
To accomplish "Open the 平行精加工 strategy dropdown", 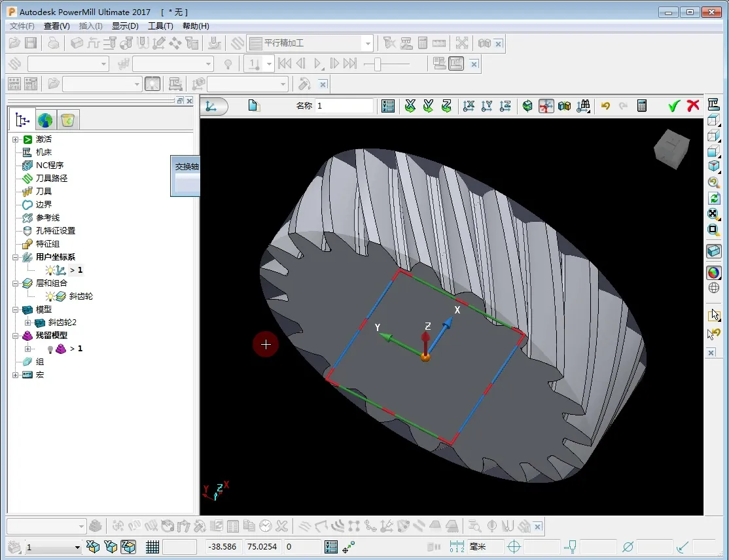I will click(368, 44).
